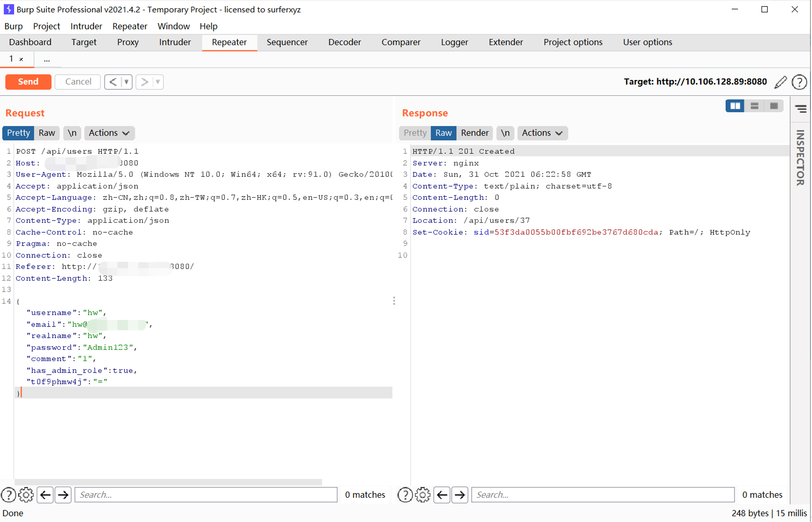Screen dimensions: 812x522
Task: Click the Response search input field
Action: [x=603, y=495]
